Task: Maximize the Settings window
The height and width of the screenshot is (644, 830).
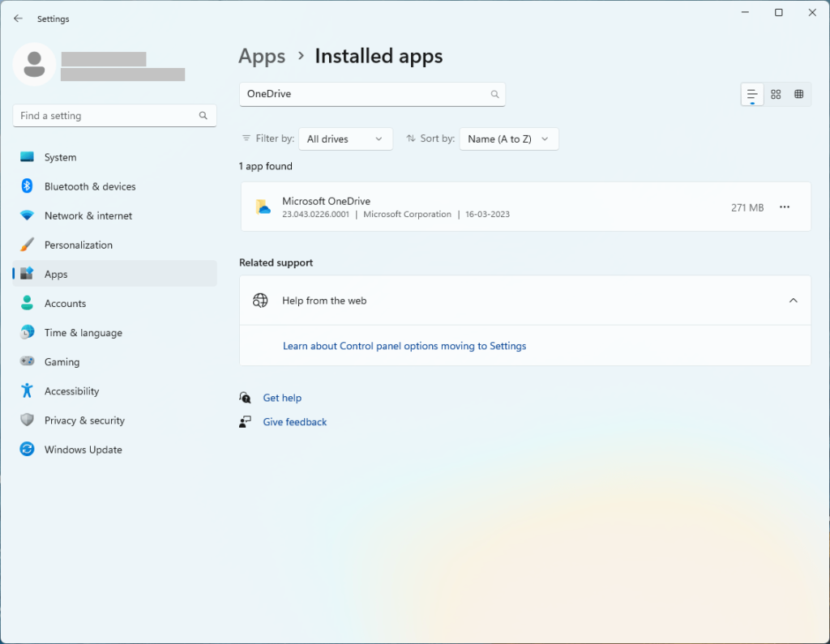Action: click(x=779, y=12)
